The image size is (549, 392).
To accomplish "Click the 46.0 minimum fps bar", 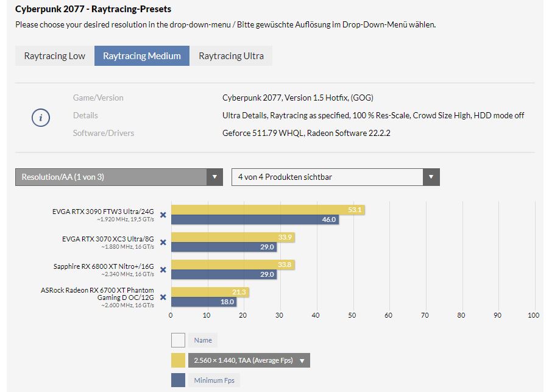I will click(255, 219).
